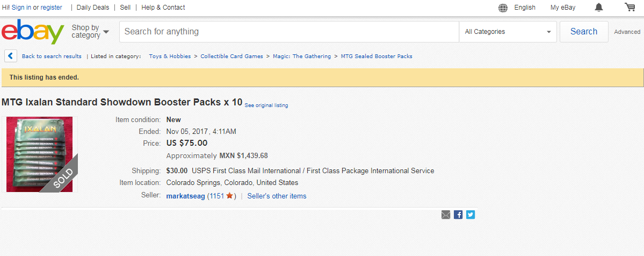The image size is (644, 256).
Task: Click the Search for anything field
Action: click(x=289, y=32)
